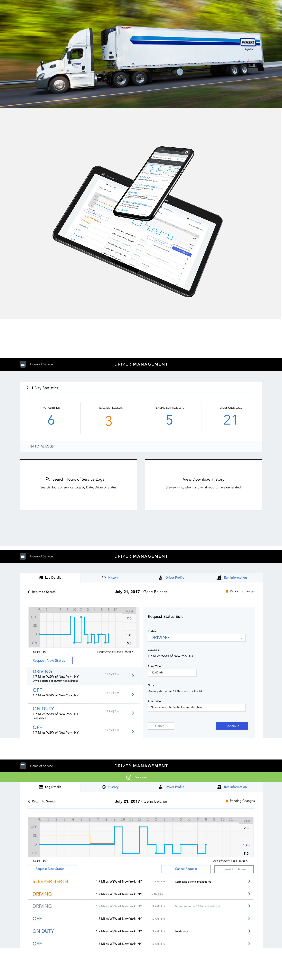Click the History clock icon in the Request Status Edit screen
The image size is (282, 980).
tap(103, 577)
